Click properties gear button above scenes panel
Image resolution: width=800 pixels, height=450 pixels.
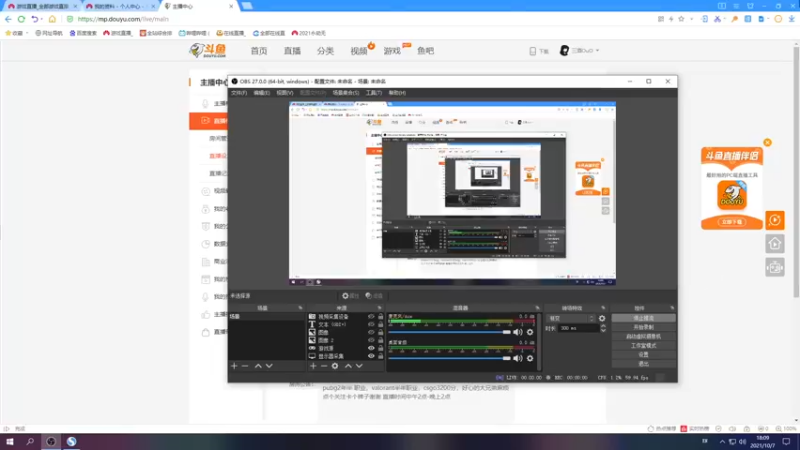click(351, 296)
